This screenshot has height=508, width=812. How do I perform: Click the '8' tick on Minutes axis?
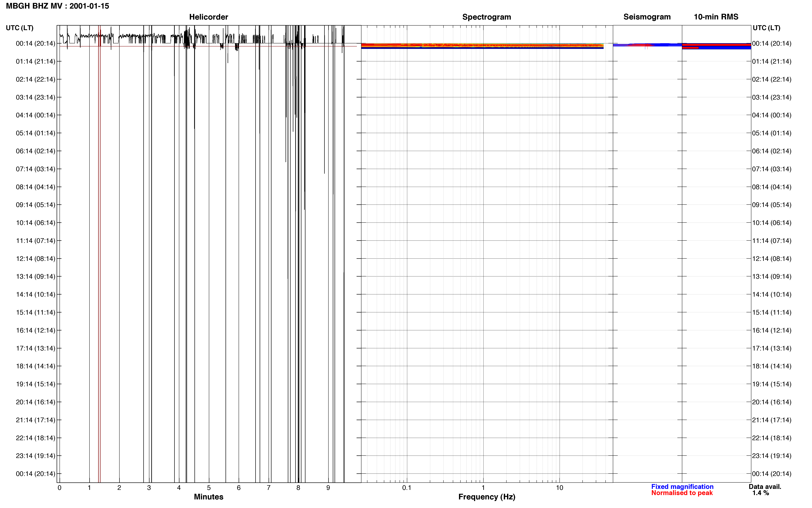(298, 488)
